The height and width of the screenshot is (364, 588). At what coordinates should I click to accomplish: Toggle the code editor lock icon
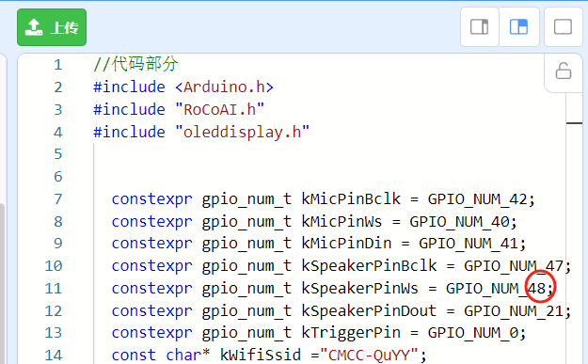tap(564, 71)
